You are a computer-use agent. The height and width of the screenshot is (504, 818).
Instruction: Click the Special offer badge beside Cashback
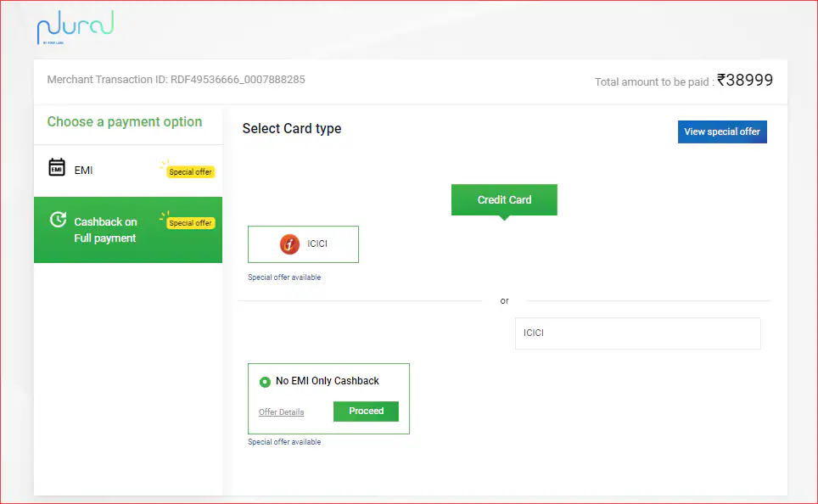tap(190, 223)
